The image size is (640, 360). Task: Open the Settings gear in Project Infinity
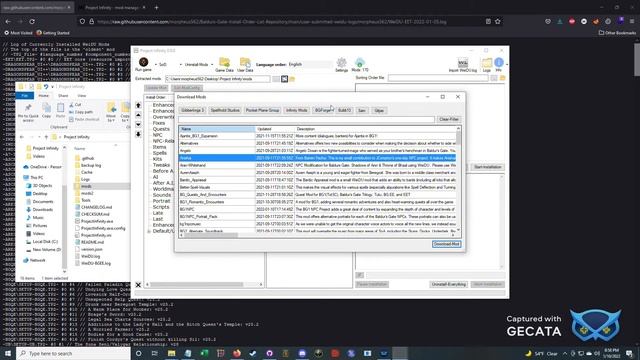[x=341, y=62]
